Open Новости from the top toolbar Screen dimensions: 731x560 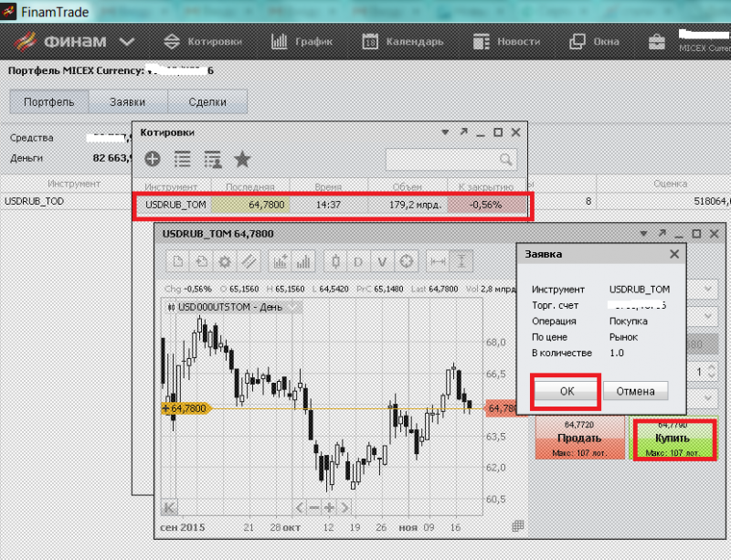(x=507, y=41)
